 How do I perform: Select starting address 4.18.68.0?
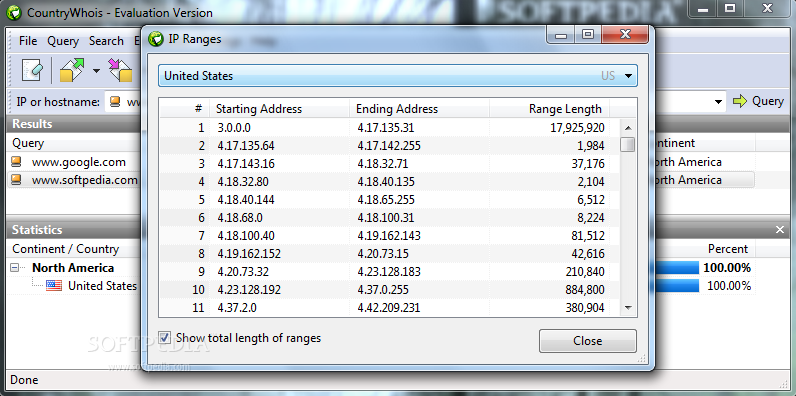coord(240,218)
